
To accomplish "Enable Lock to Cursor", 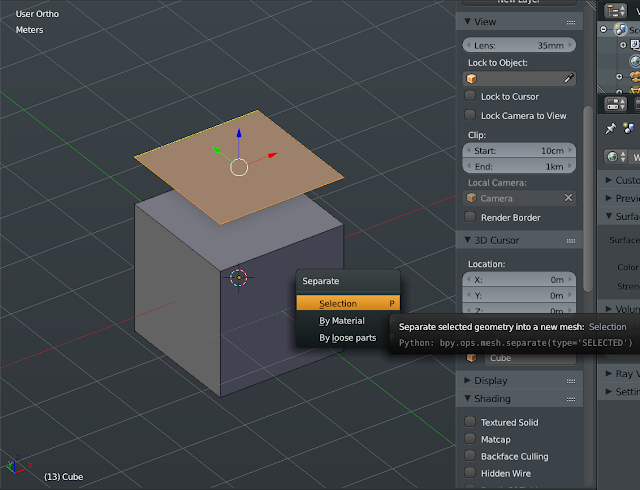I will [x=470, y=96].
